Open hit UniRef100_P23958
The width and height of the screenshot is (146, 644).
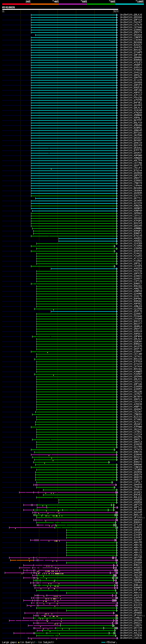click(131, 246)
